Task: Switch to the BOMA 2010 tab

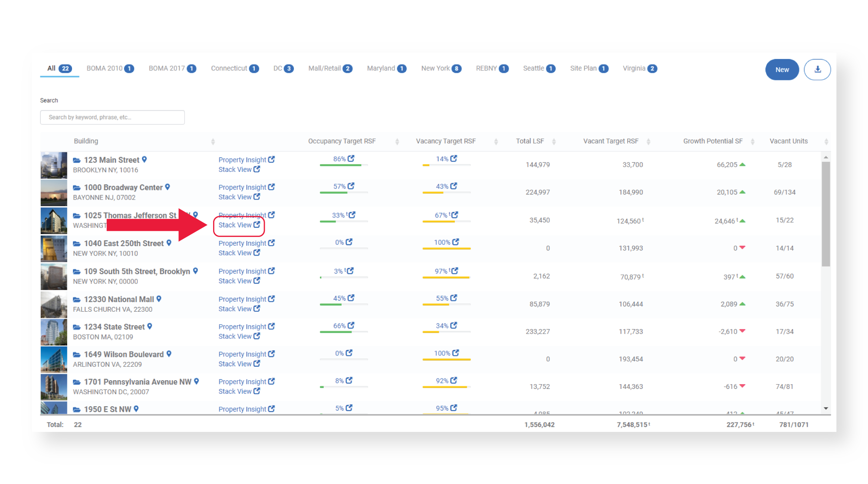Action: coord(110,69)
